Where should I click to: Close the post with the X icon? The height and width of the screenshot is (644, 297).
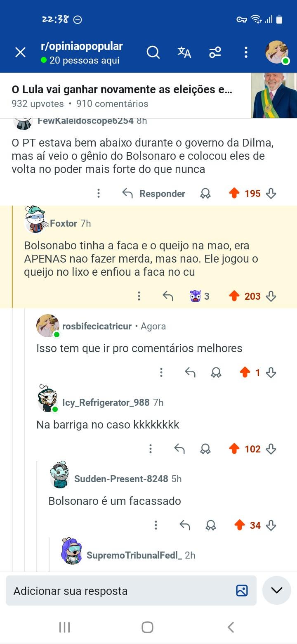pyautogui.click(x=20, y=52)
